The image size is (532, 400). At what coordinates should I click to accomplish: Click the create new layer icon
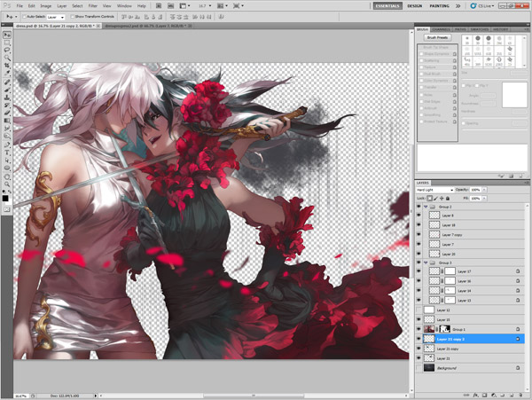pos(512,396)
